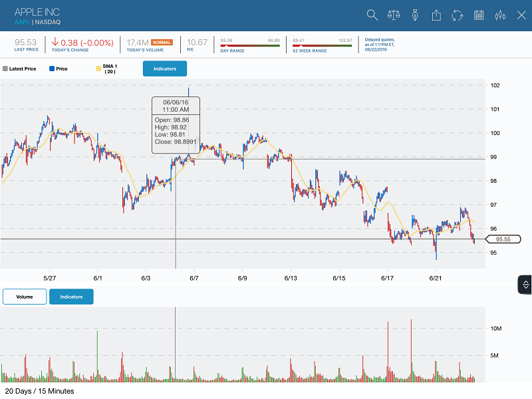Open lower Indicators button beside Volume
This screenshot has width=532, height=399.
71,297
